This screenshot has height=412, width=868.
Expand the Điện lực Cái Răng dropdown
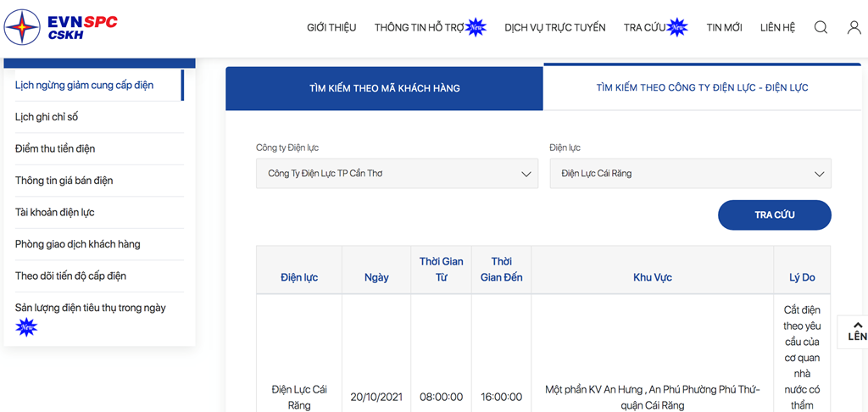(x=690, y=173)
